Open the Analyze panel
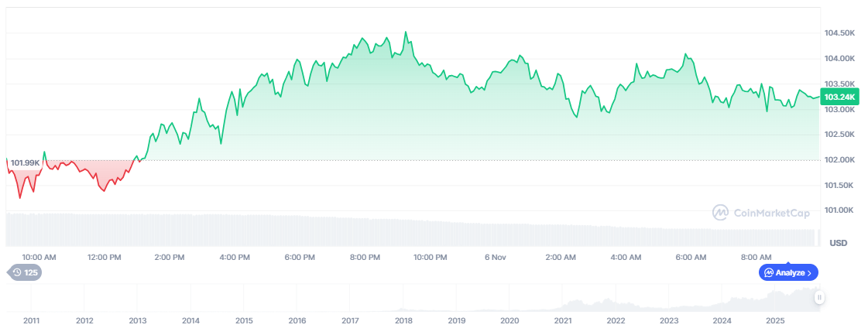This screenshot has width=868, height=335. [x=789, y=272]
